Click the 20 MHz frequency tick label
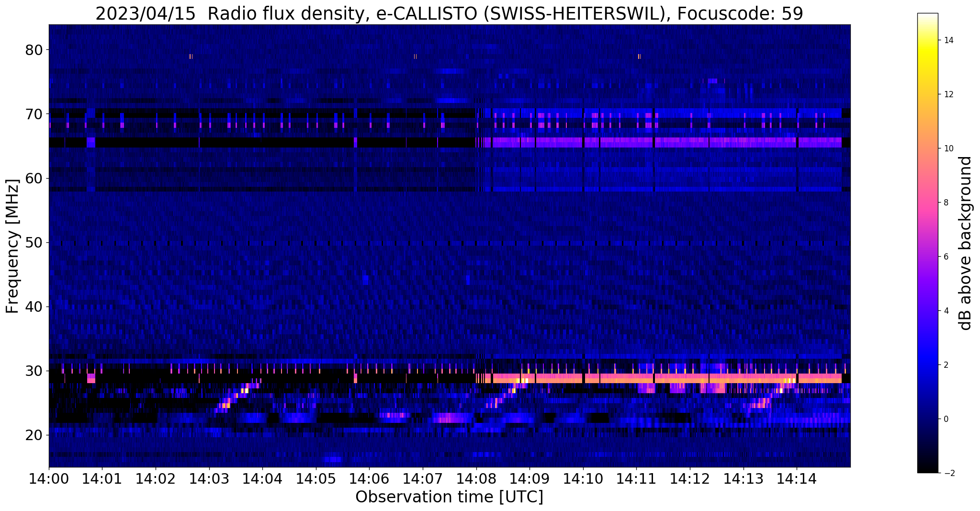Image resolution: width=980 pixels, height=511 pixels. click(x=34, y=435)
